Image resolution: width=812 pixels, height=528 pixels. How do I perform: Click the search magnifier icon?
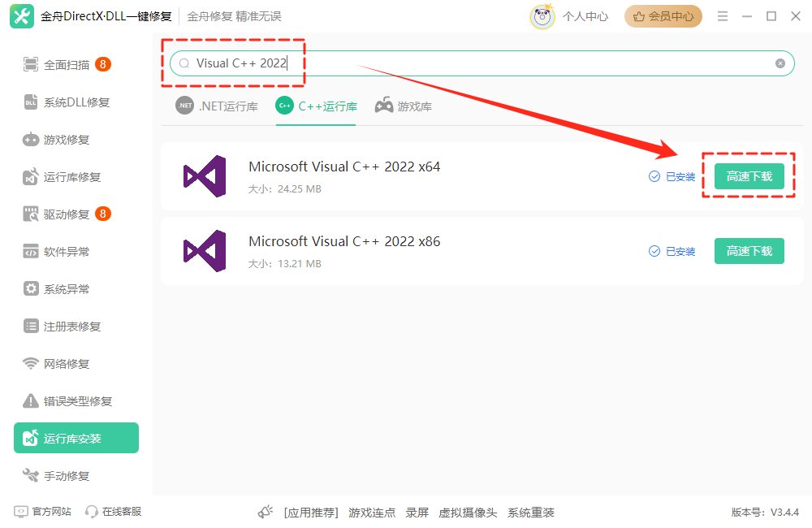[x=184, y=63]
